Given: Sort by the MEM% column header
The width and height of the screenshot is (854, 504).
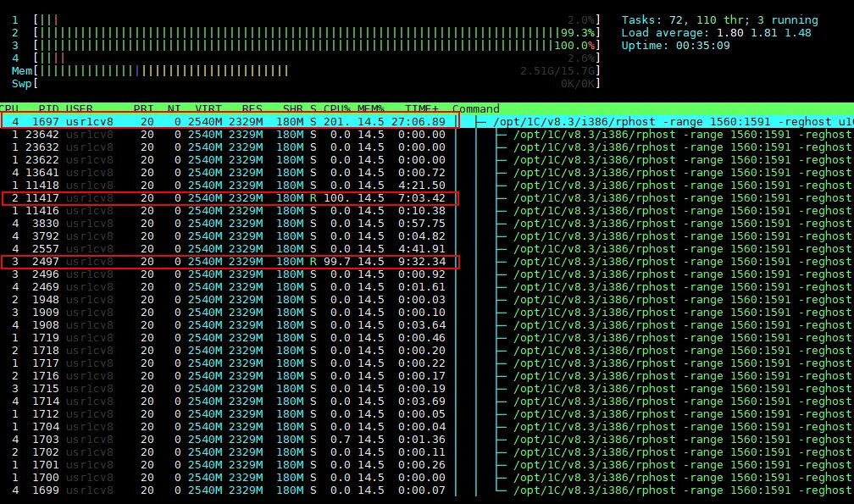Looking at the screenshot, I should coord(371,108).
